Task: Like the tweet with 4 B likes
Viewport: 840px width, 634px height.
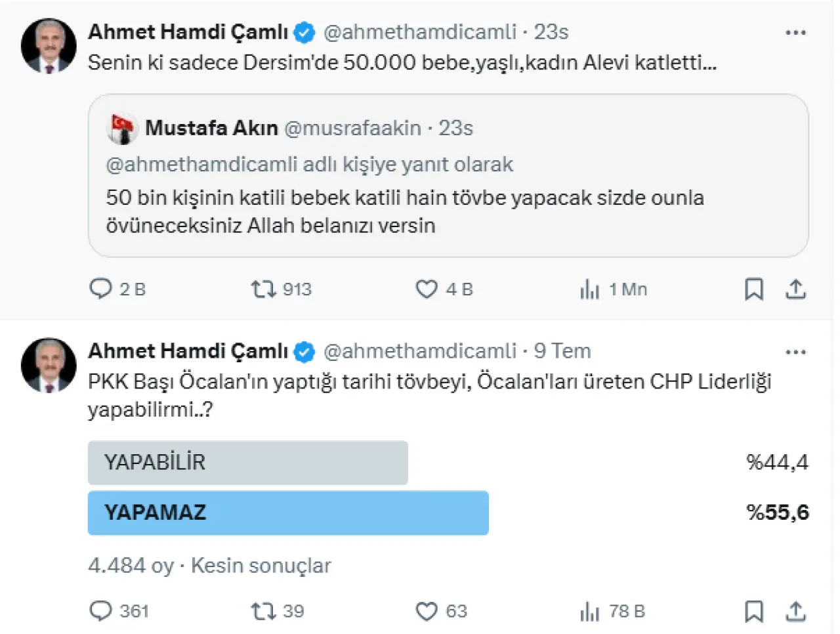Action: click(x=427, y=289)
